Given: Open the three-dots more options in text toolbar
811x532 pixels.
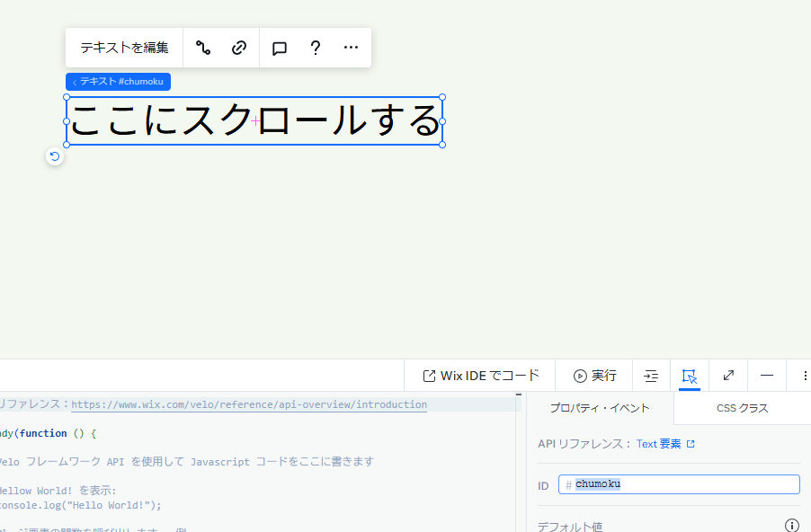Looking at the screenshot, I should coord(352,48).
